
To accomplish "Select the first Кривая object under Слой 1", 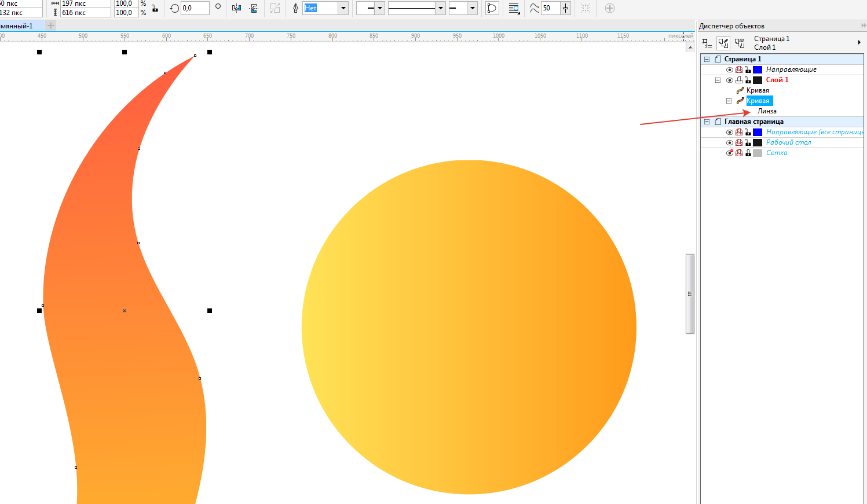I will 758,90.
